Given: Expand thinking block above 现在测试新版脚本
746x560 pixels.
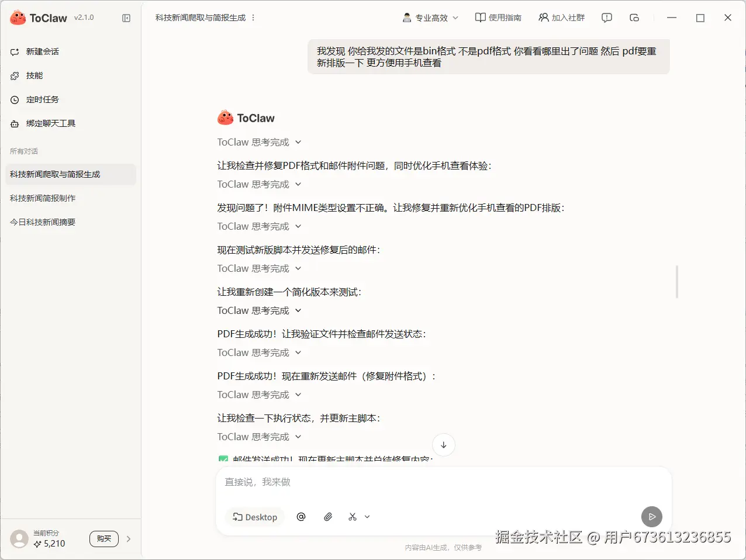Looking at the screenshot, I should 260,226.
